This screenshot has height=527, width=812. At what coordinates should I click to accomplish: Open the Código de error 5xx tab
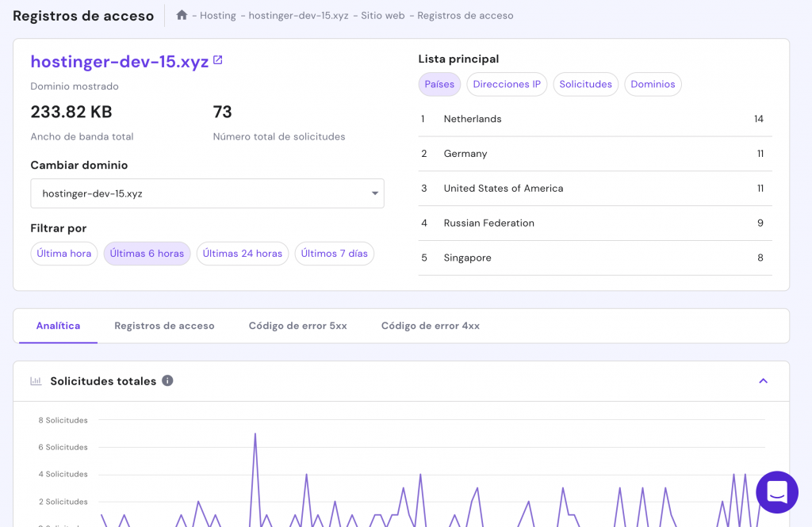tap(297, 326)
